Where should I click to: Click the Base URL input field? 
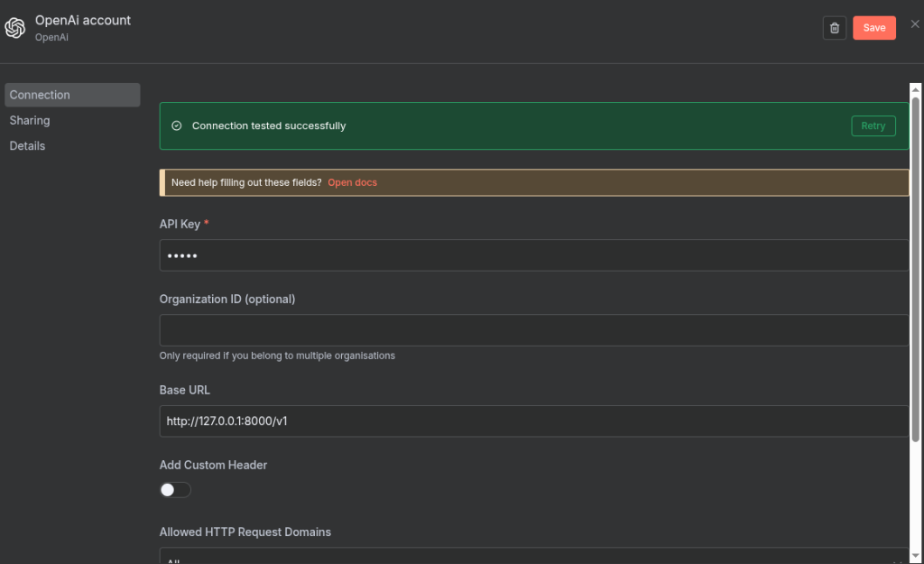(533, 421)
